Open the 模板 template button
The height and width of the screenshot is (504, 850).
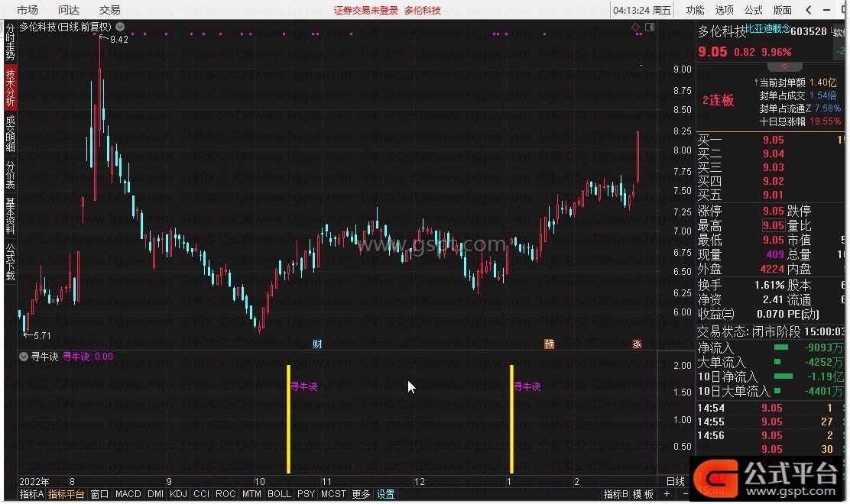tap(644, 494)
